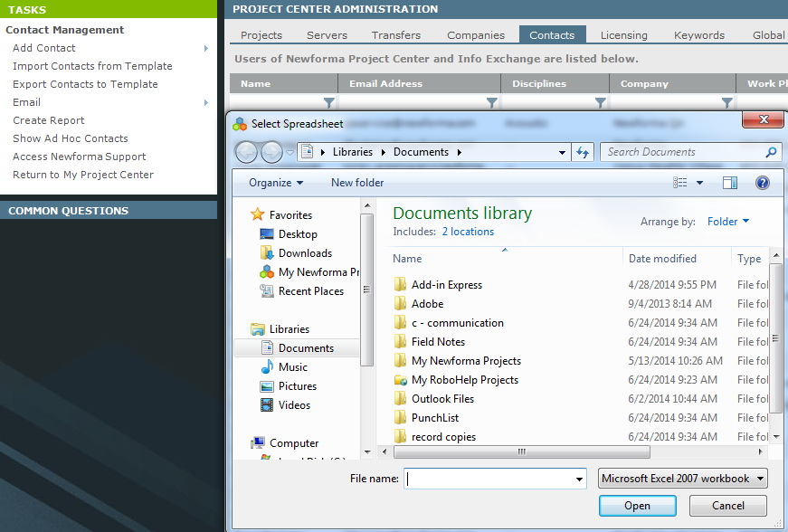
Task: Click the Open button
Action: coord(637,506)
